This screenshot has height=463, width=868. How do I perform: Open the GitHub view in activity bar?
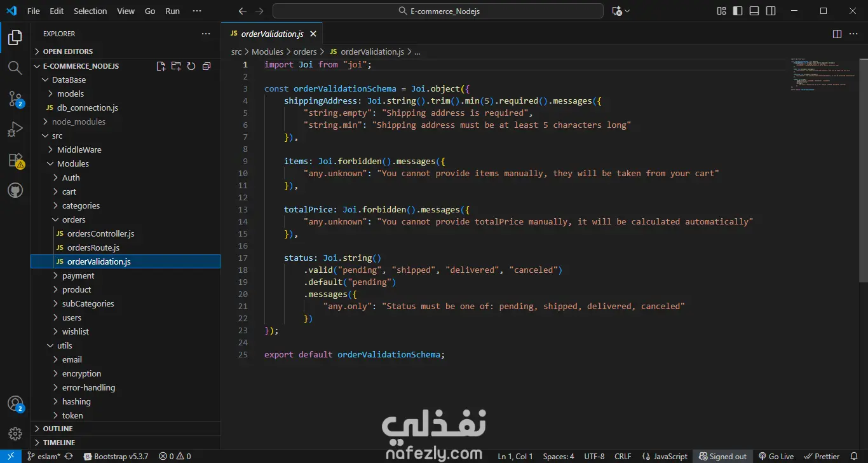(x=15, y=191)
